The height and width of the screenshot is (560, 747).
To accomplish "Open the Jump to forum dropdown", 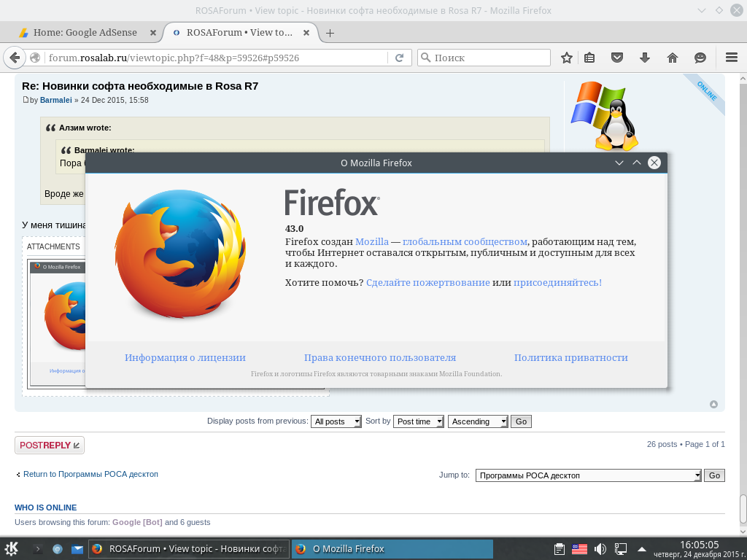I will 589,475.
